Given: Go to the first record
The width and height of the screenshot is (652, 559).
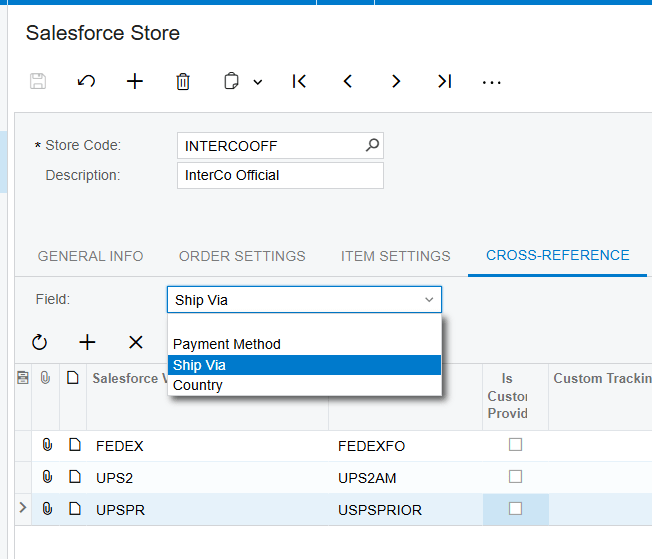Looking at the screenshot, I should [x=299, y=81].
